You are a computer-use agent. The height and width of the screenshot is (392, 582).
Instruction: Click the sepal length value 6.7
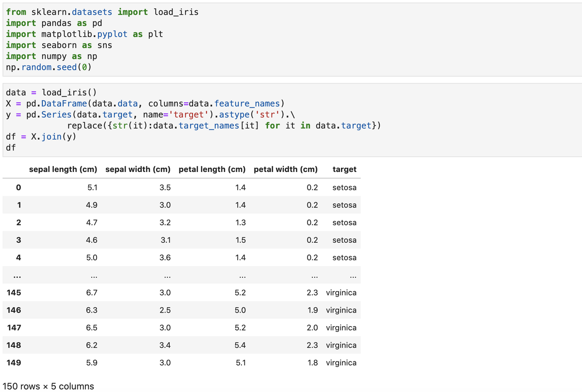(x=92, y=293)
